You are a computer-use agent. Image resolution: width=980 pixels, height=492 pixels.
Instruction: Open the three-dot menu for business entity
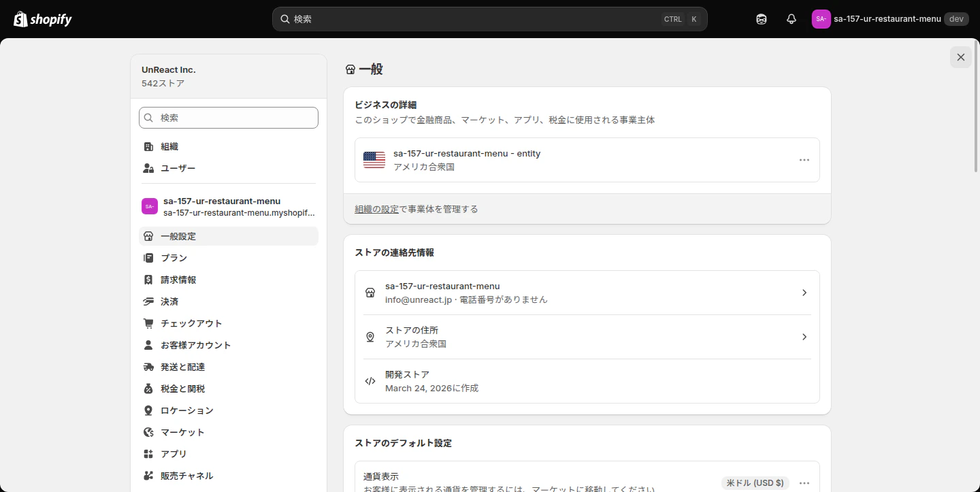tap(804, 160)
